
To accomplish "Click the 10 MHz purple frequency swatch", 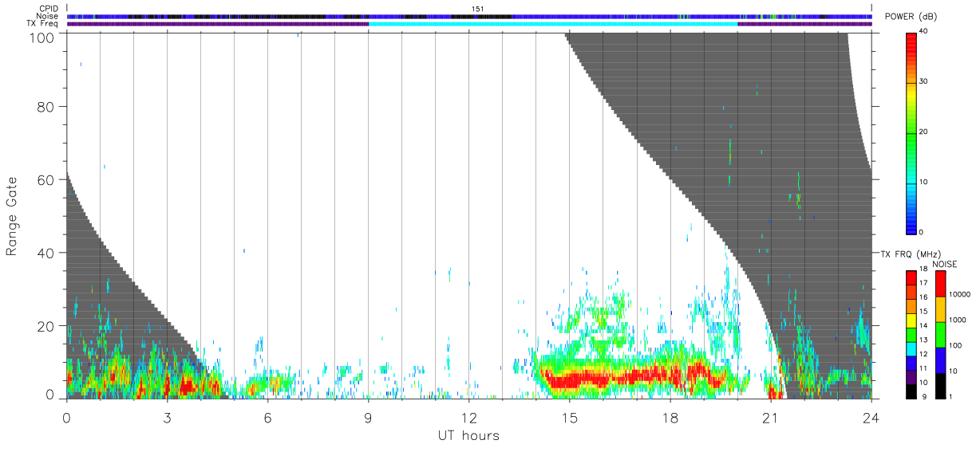I will point(911,378).
